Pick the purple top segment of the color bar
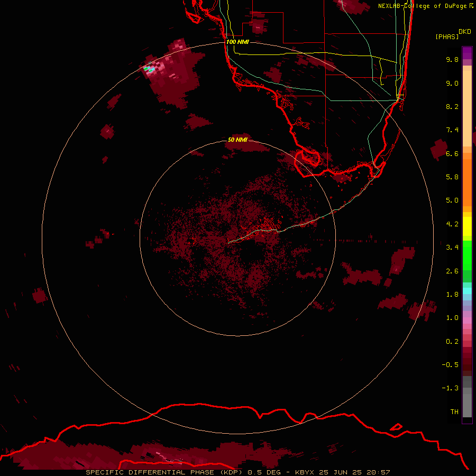476x476 pixels. tap(467, 53)
